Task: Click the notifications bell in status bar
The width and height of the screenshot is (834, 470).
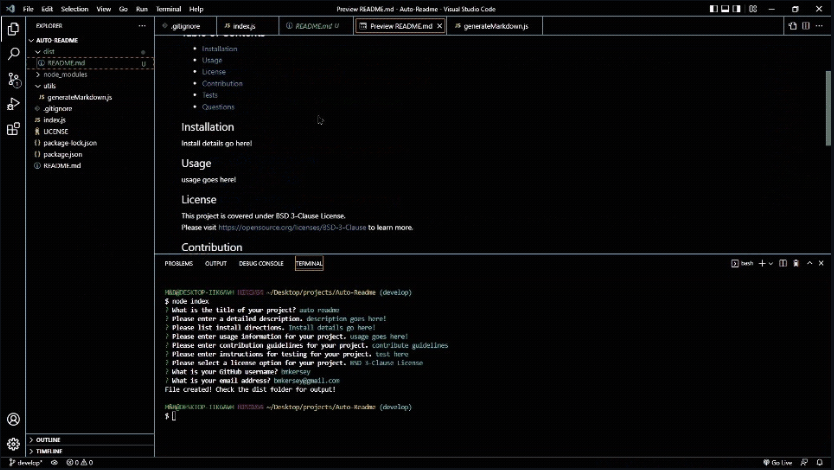Action: coord(820,463)
